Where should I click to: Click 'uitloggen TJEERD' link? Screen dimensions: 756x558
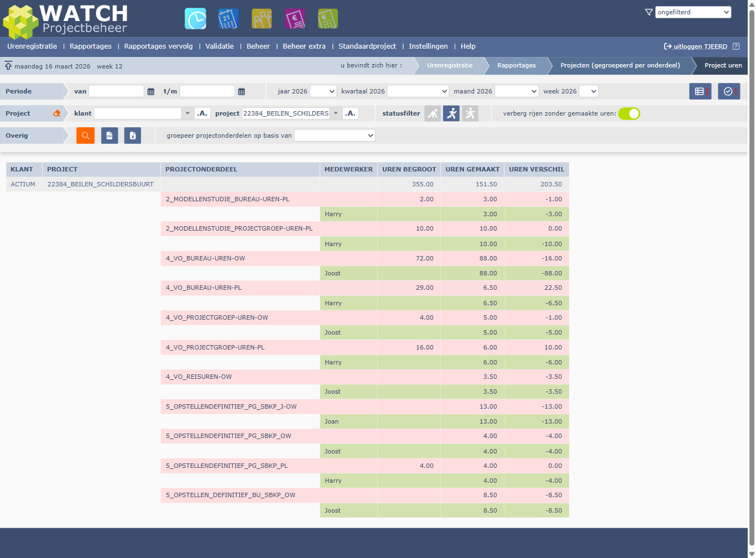700,46
